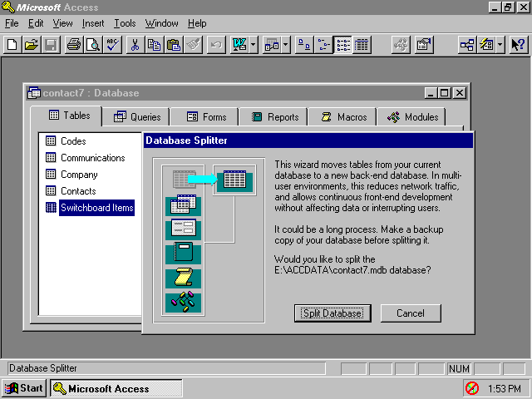Screen dimensions: 532x399
Task: Open the Window menu
Action: point(162,23)
